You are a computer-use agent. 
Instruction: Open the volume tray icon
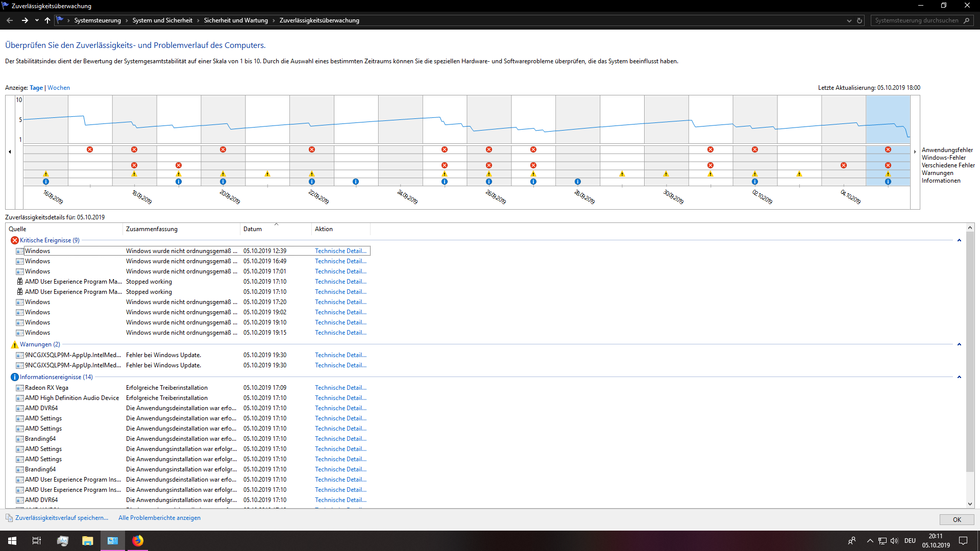coord(894,541)
